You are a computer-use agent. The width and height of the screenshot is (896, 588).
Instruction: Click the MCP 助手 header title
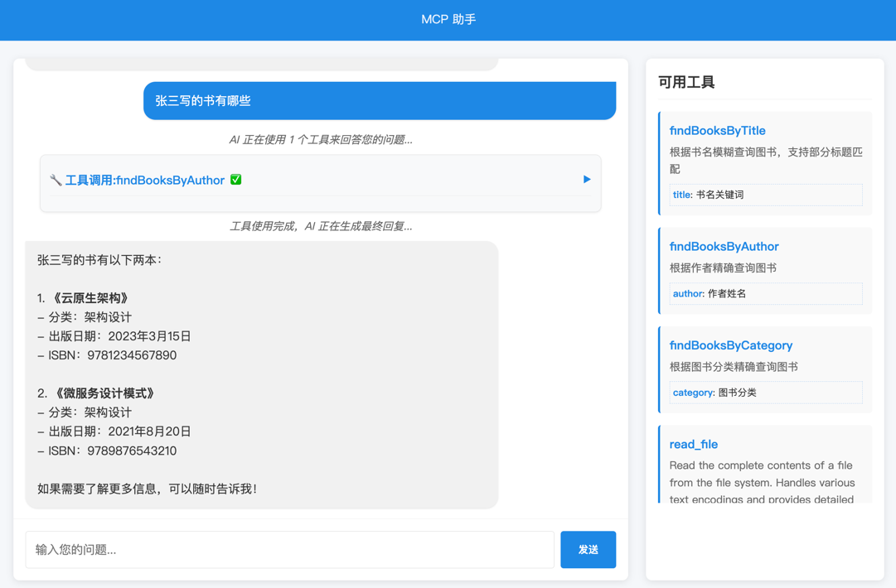[448, 19]
